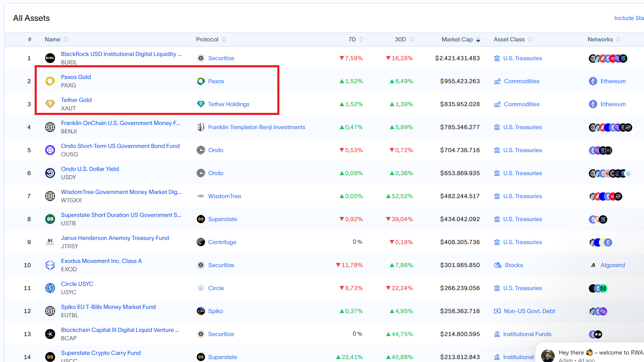Click the Tether Gold XAUT token icon
The height and width of the screenshot is (362, 644).
pyautogui.click(x=50, y=104)
